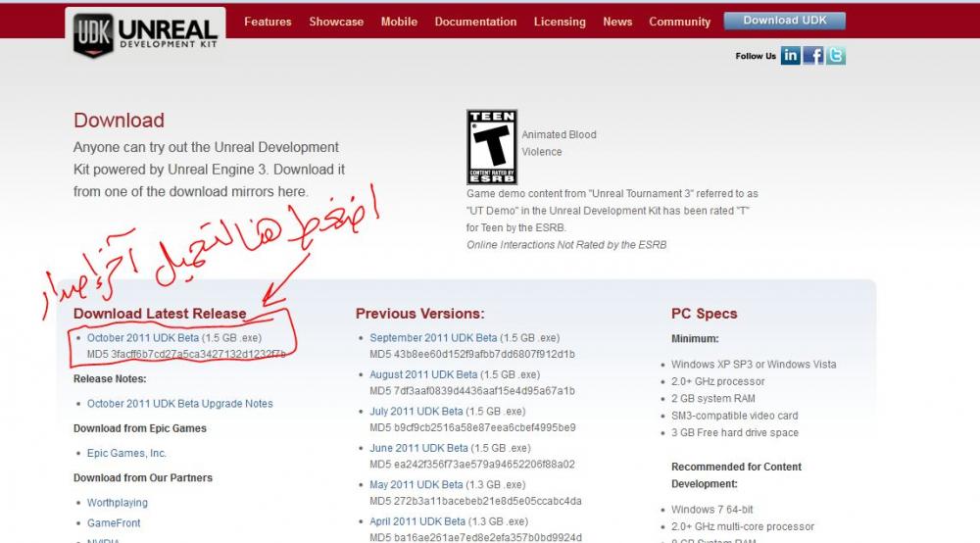The height and width of the screenshot is (543, 980).
Task: Open the Documentation menu item
Action: click(x=475, y=22)
